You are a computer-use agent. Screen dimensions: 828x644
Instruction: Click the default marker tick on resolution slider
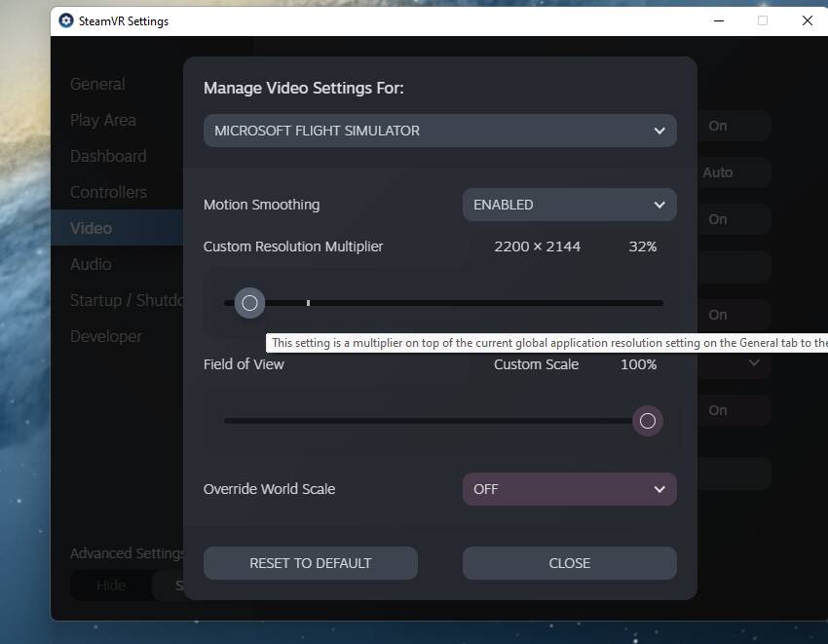(x=309, y=303)
